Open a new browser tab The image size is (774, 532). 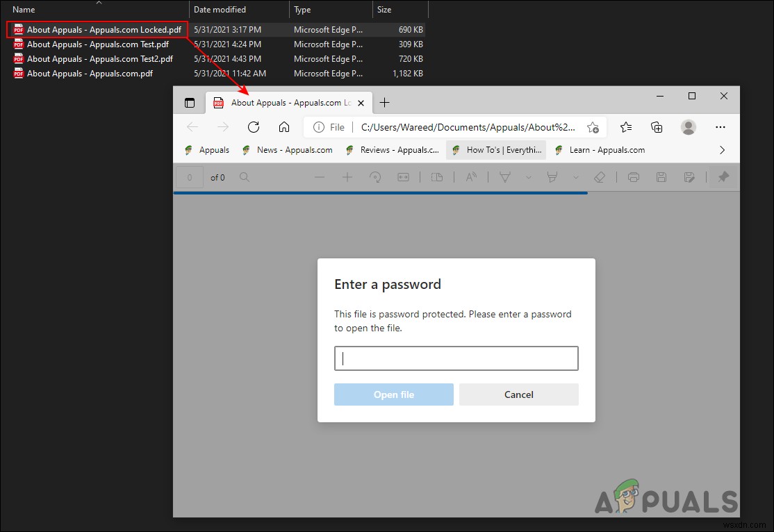[x=384, y=103]
